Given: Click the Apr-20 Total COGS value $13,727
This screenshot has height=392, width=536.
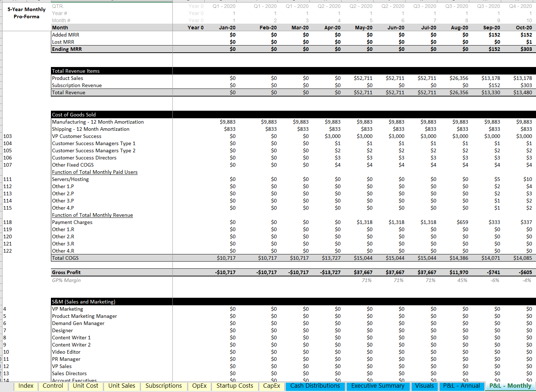Looking at the screenshot, I should click(331, 258).
